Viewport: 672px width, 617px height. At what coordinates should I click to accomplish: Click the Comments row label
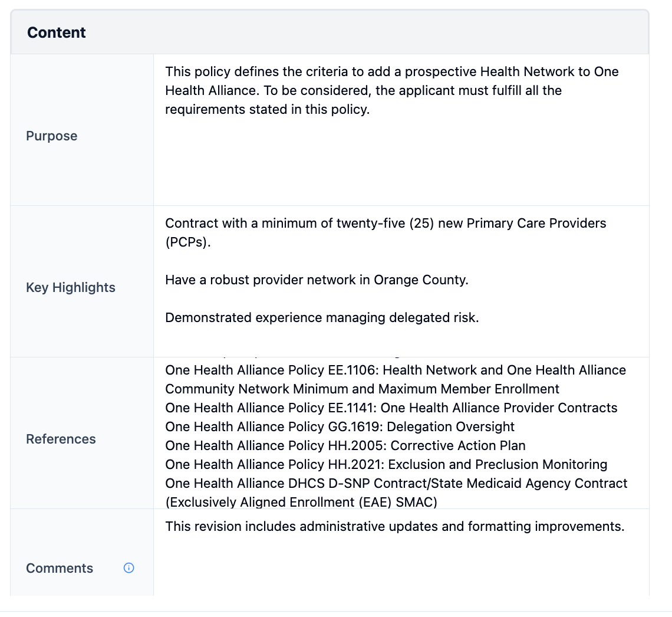pos(59,568)
